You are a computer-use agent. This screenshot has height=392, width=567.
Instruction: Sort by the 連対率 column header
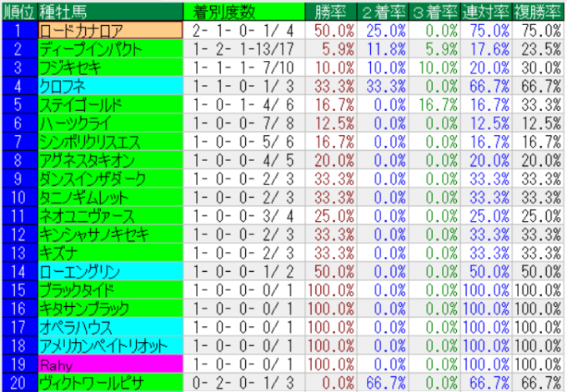click(487, 12)
